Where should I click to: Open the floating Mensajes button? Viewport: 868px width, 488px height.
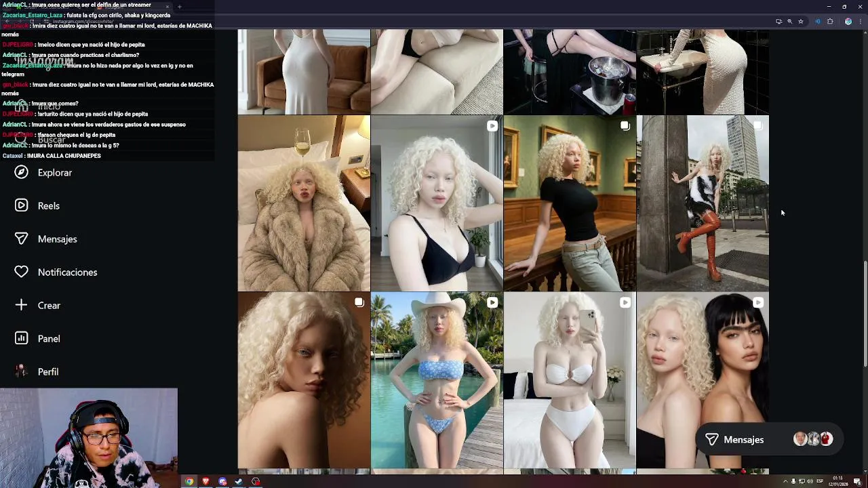point(770,439)
